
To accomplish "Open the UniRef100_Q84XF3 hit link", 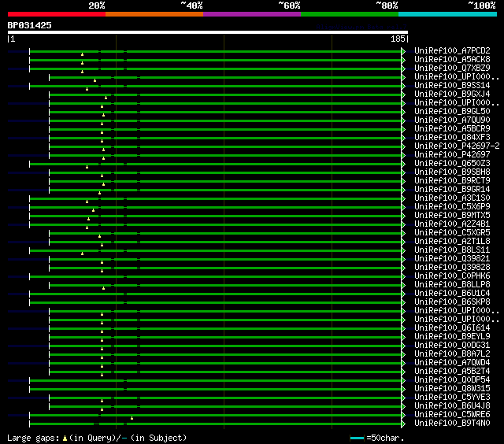I will (451, 138).
